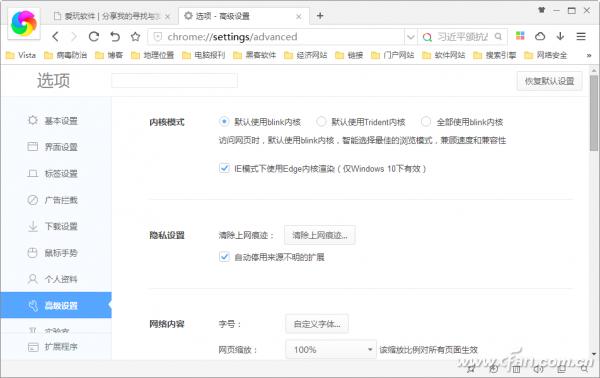This screenshot has width=600, height=378.
Task: Show hidden bookmarks with » overflow arrow
Action: click(x=589, y=55)
